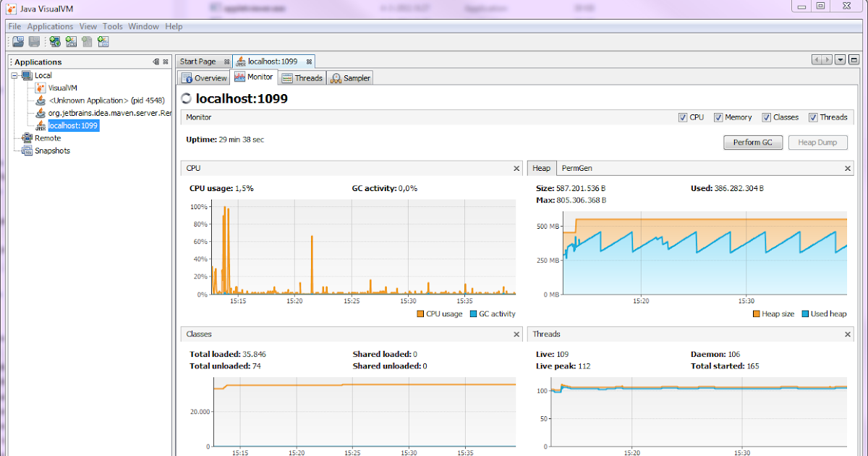The image size is (868, 456).
Task: Close the Threads monitor panel
Action: (x=847, y=334)
